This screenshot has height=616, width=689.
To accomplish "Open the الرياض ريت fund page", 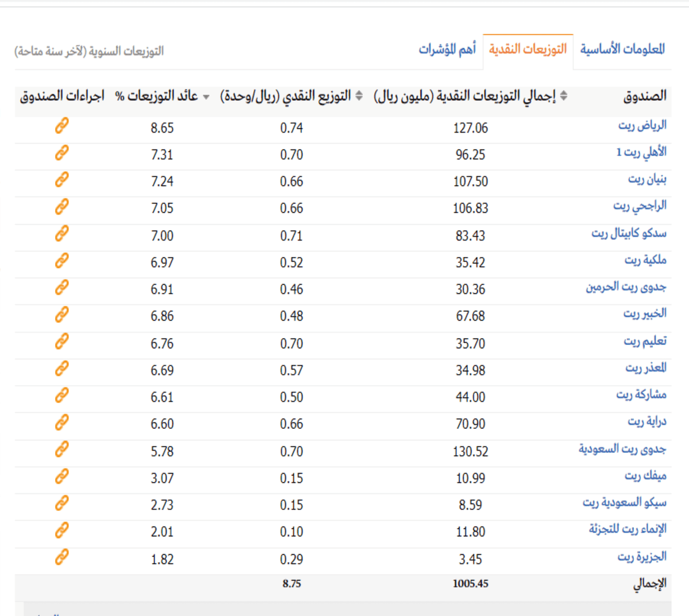I will click(642, 126).
